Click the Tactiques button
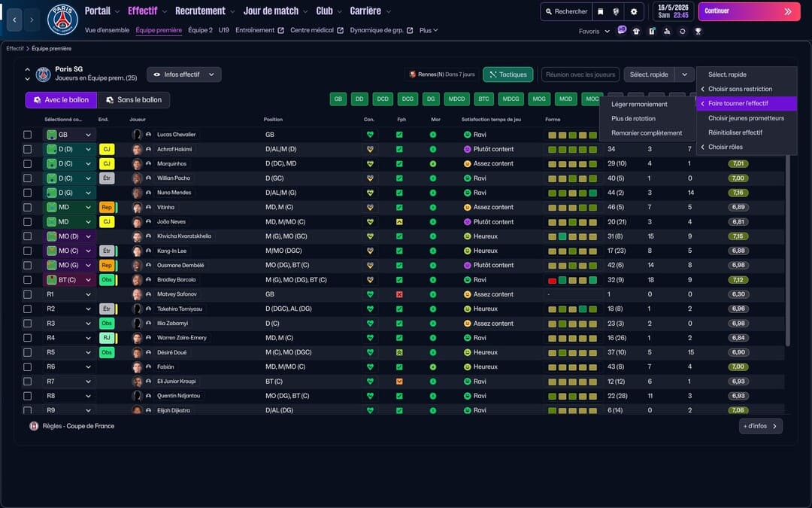 pos(507,75)
